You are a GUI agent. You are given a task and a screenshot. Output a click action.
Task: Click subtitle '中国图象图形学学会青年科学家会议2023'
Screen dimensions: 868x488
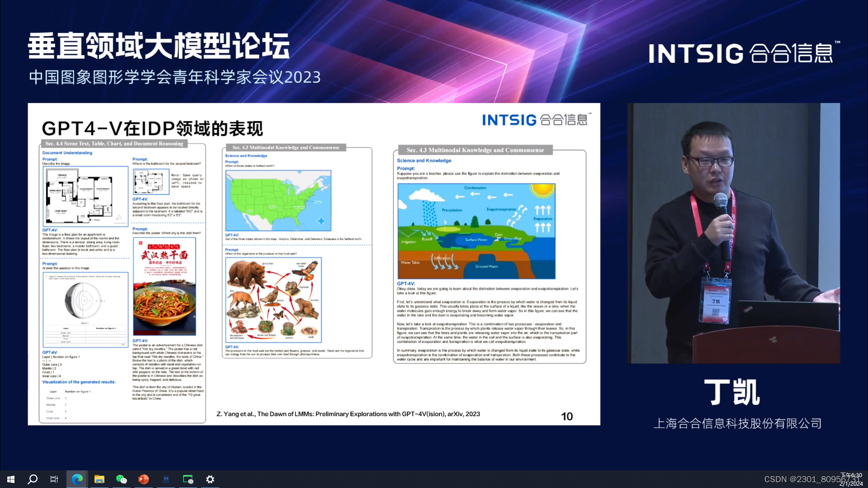175,77
